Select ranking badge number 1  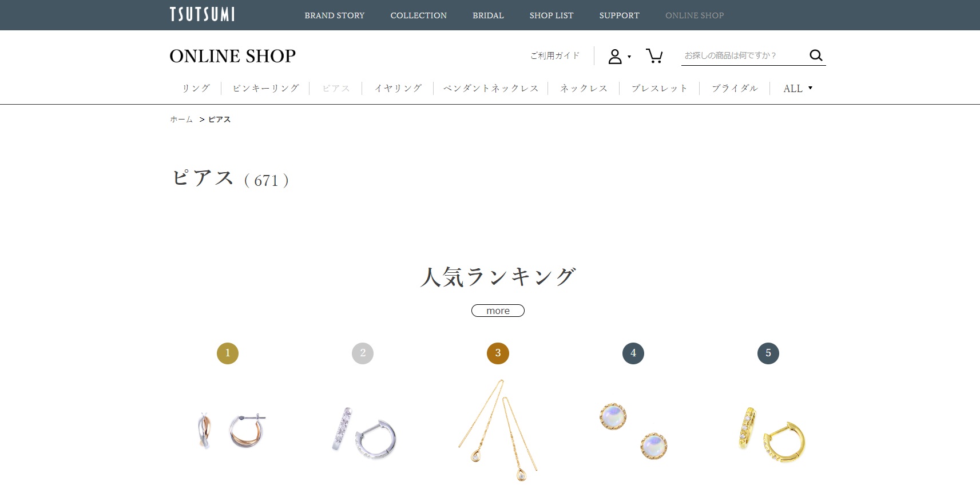[x=228, y=353]
